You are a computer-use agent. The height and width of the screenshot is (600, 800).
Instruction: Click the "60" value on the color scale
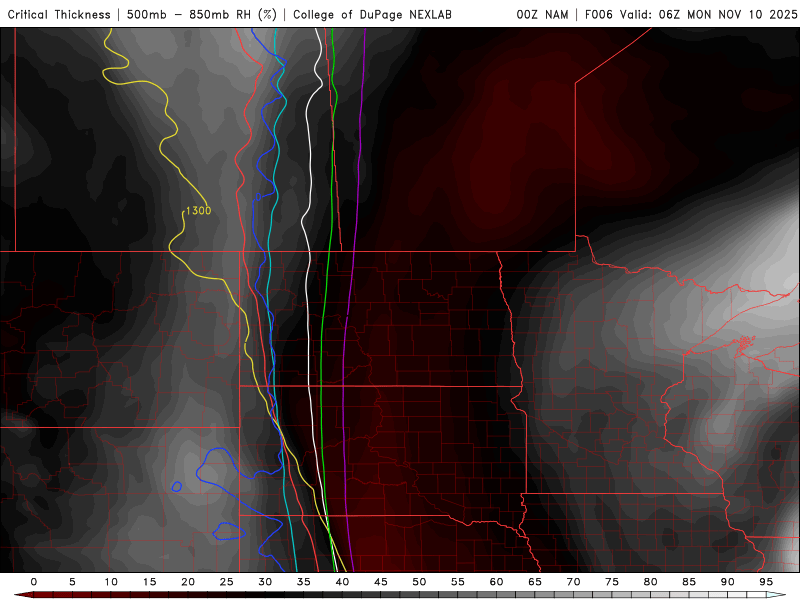pyautogui.click(x=496, y=582)
